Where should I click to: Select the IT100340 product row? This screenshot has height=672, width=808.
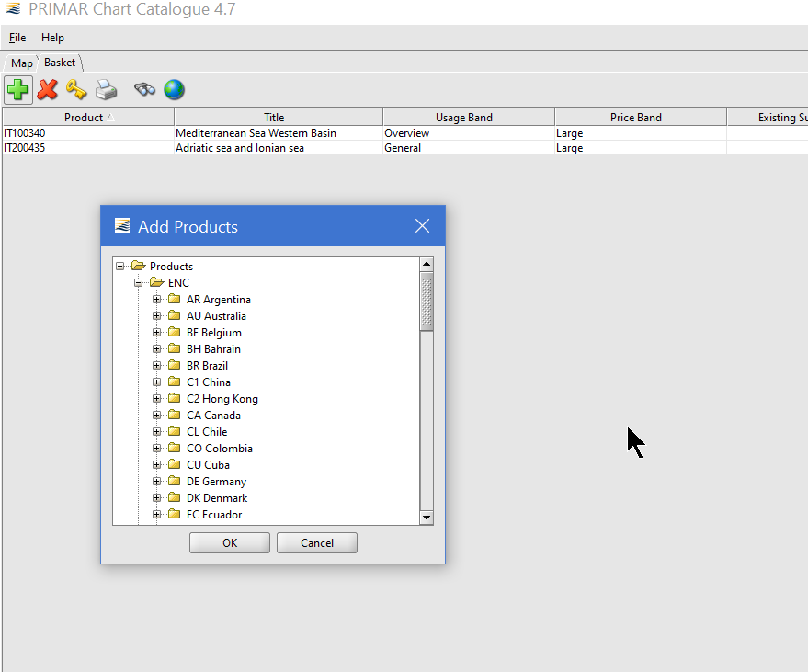coord(405,133)
